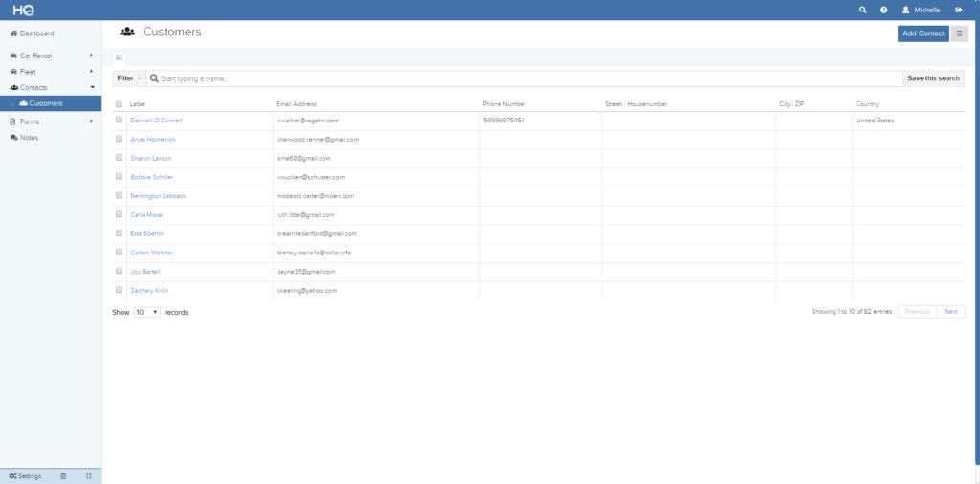The width and height of the screenshot is (980, 484).
Task: Sort by the Label column header
Action: click(x=138, y=104)
